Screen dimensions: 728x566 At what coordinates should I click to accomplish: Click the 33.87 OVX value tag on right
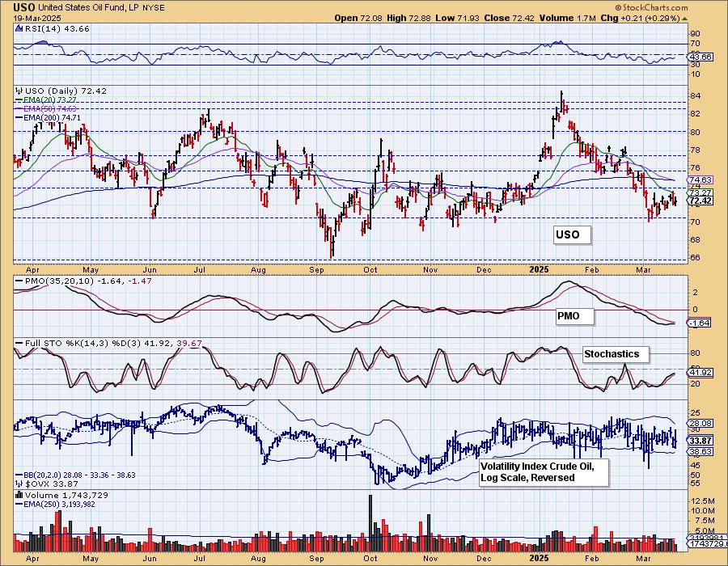[700, 441]
